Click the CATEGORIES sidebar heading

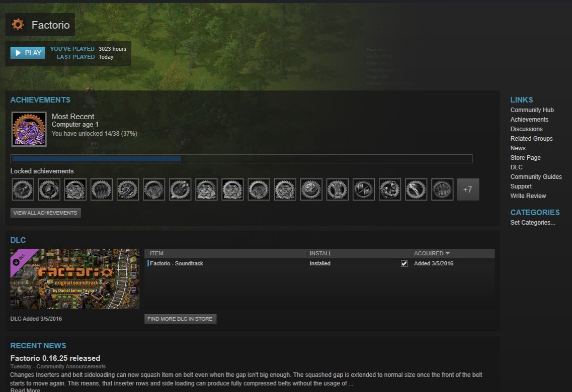click(535, 213)
